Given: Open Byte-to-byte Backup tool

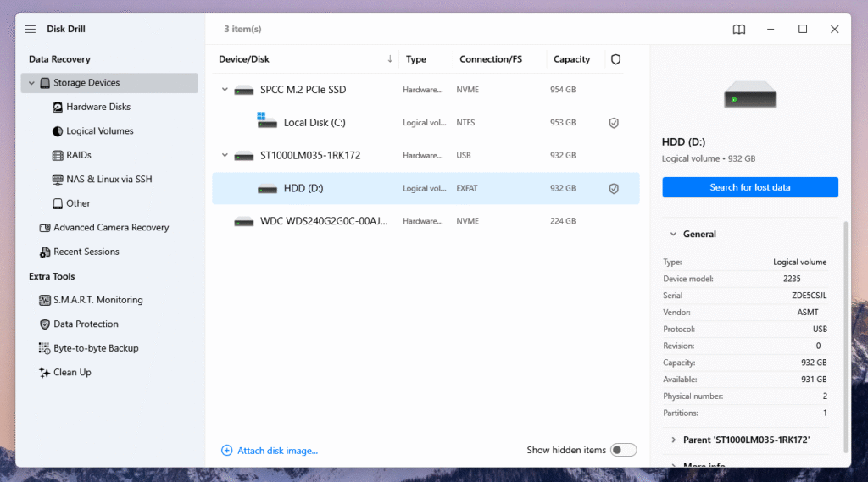Looking at the screenshot, I should pyautogui.click(x=95, y=348).
